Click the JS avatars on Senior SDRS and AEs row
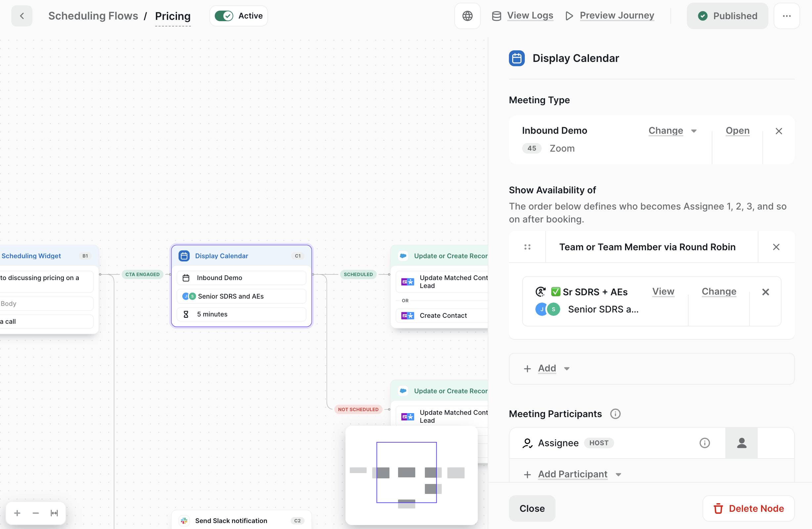The width and height of the screenshot is (812, 529). pos(189,297)
